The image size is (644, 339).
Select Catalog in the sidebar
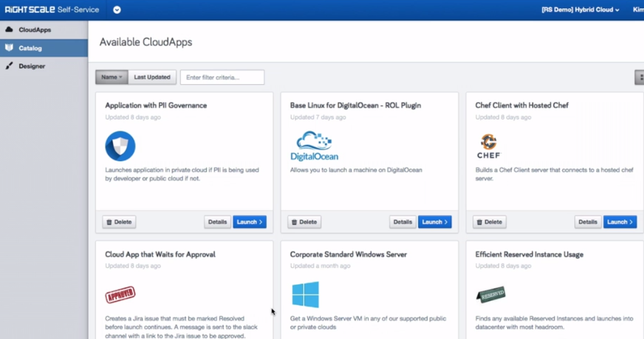click(x=44, y=48)
